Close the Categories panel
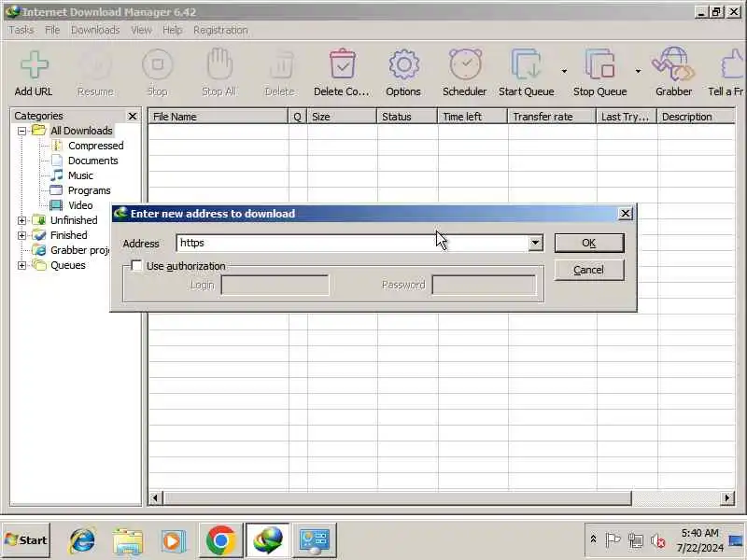The height and width of the screenshot is (560, 747). click(133, 116)
